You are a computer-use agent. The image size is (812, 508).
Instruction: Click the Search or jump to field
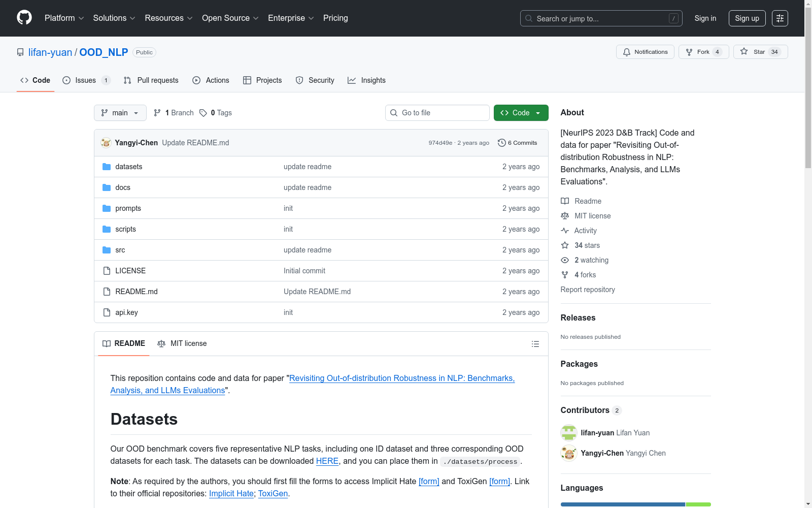tap(601, 18)
